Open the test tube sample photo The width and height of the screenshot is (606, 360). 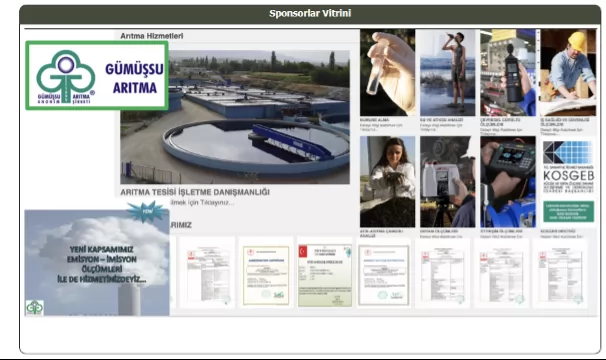pyautogui.click(x=387, y=72)
